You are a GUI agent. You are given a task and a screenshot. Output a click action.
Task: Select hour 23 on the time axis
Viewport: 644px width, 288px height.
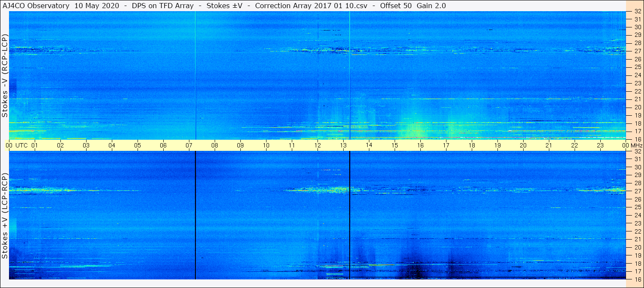(600, 145)
